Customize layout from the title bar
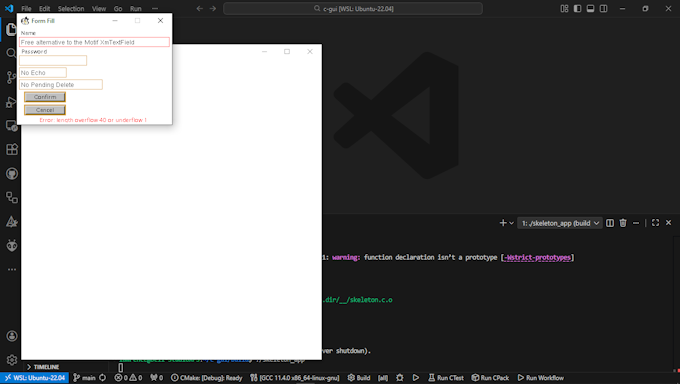The height and width of the screenshot is (384, 680). [564, 9]
